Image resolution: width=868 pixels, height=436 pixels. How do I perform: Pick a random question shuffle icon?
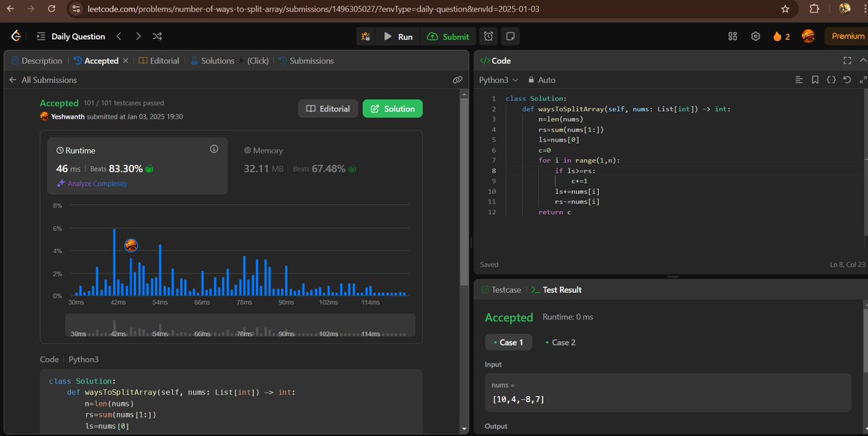pos(157,36)
